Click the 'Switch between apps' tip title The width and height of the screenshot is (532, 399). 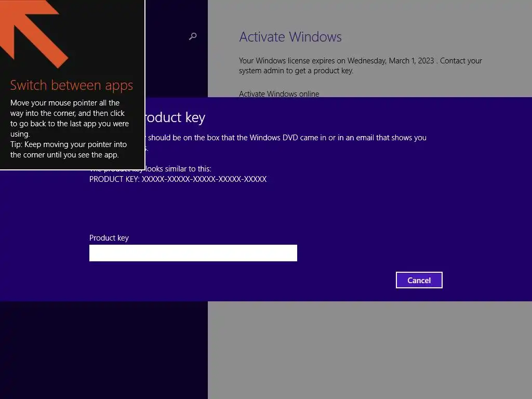[x=72, y=85]
